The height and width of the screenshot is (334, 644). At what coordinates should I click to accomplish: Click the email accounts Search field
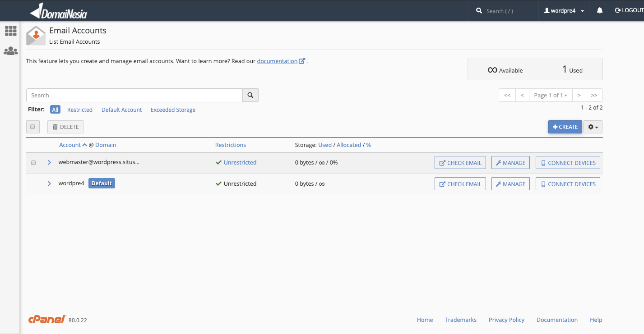point(134,95)
